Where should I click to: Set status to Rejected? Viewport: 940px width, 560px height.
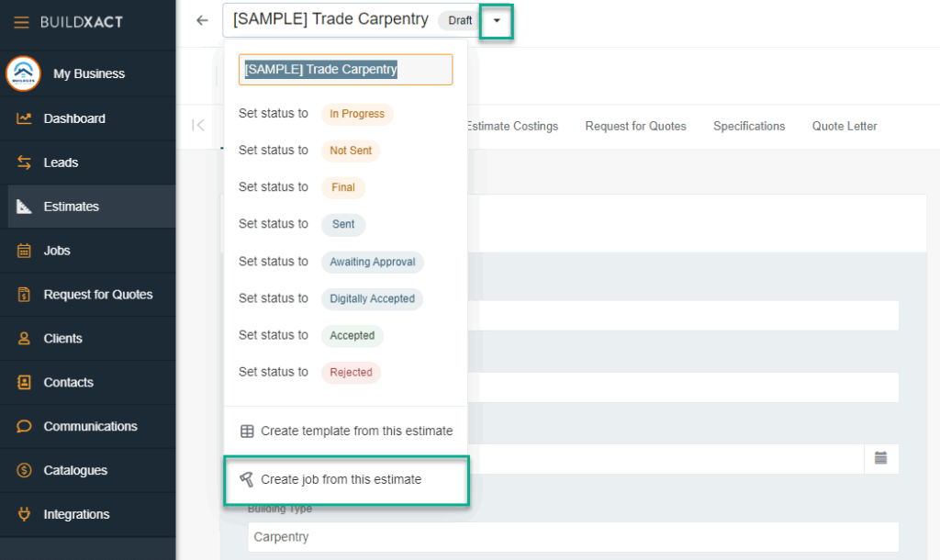pos(351,372)
